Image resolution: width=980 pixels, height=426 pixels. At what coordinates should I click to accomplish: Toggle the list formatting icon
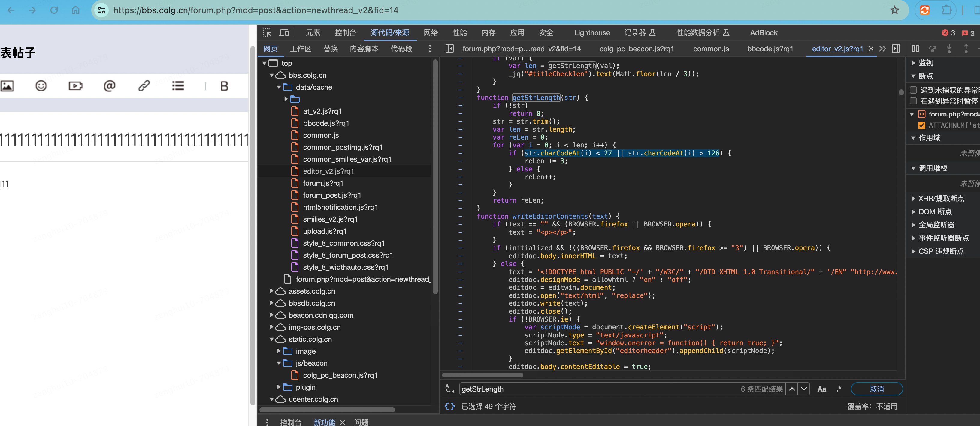click(178, 86)
